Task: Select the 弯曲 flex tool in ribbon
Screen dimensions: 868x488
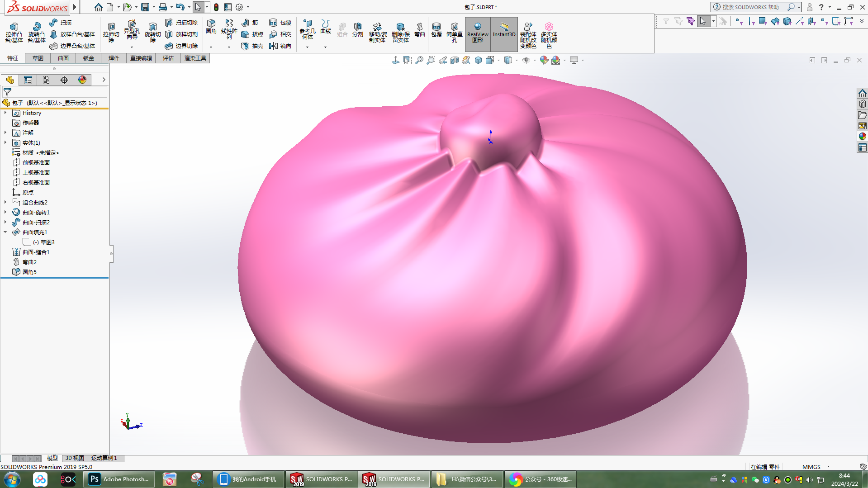Action: (x=419, y=30)
